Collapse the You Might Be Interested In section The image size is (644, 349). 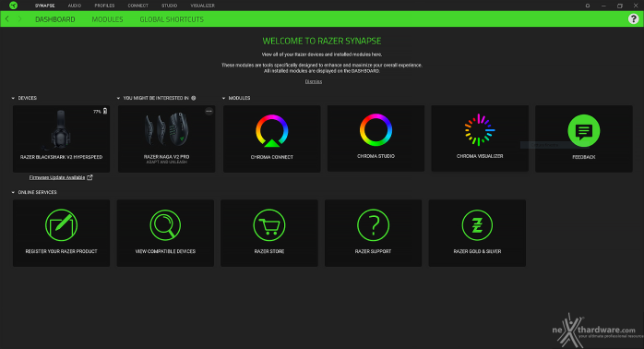tap(118, 98)
